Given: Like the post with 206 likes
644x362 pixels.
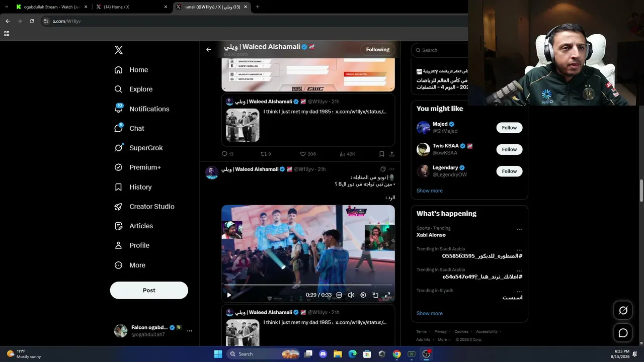Looking at the screenshot, I should coord(308,154).
